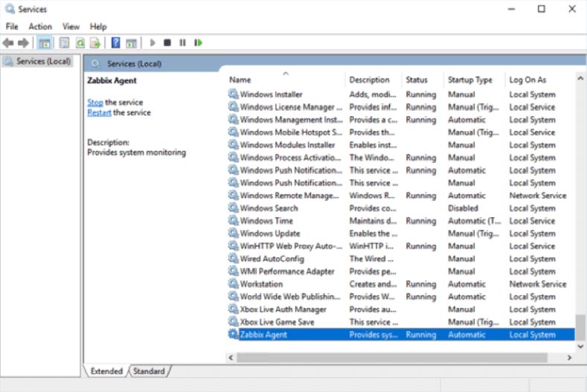587x392 pixels.
Task: Select Services (Local) in the console tree
Action: click(x=38, y=62)
